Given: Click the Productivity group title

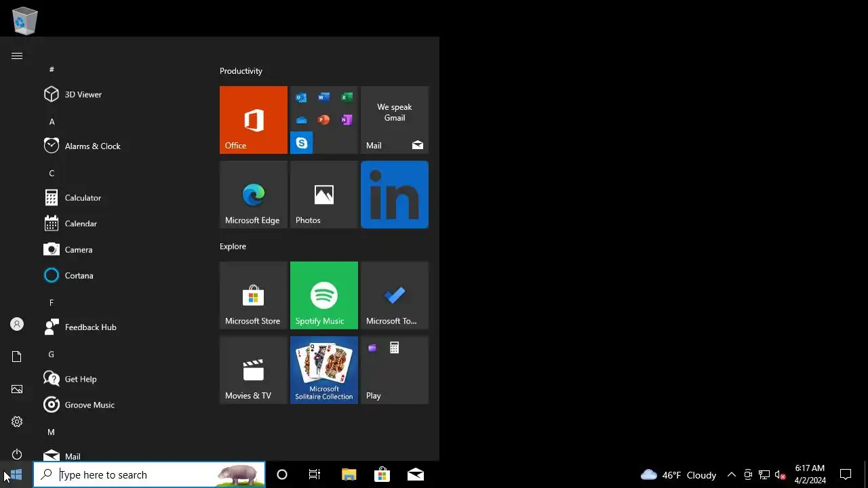Looking at the screenshot, I should click(x=241, y=70).
